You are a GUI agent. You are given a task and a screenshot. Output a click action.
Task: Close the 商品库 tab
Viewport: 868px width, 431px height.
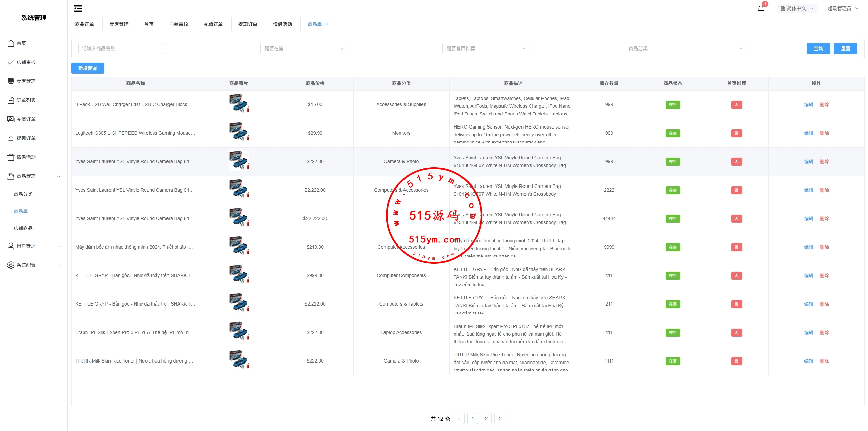pyautogui.click(x=327, y=24)
